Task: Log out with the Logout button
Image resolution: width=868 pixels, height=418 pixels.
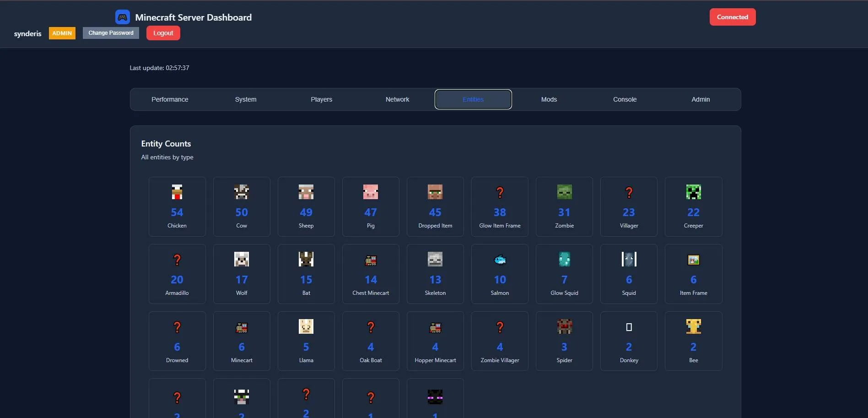Action: 163,33
